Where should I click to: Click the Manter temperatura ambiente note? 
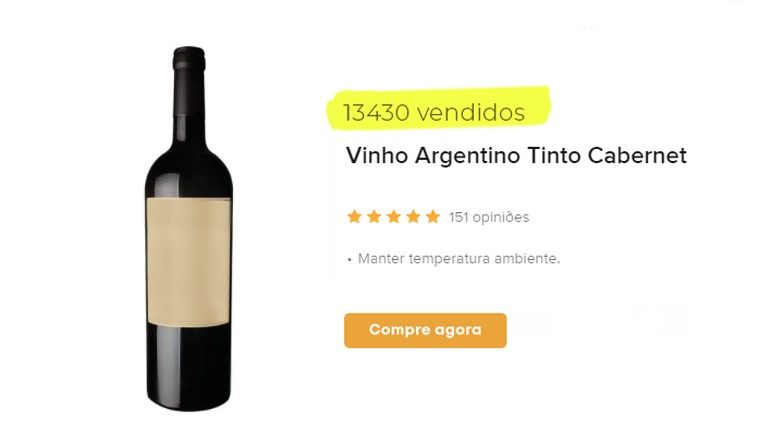pos(459,259)
